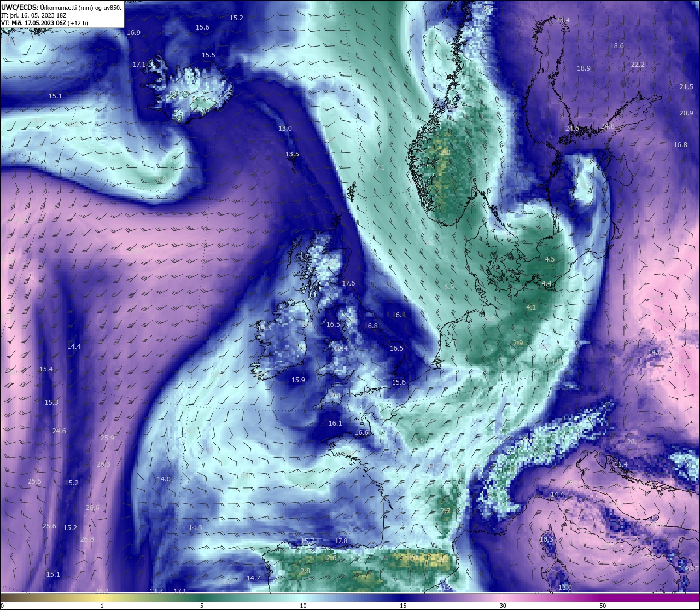The width and height of the screenshot is (700, 610).
Task: Click the 0 tick on the color scale
Action: [2, 606]
